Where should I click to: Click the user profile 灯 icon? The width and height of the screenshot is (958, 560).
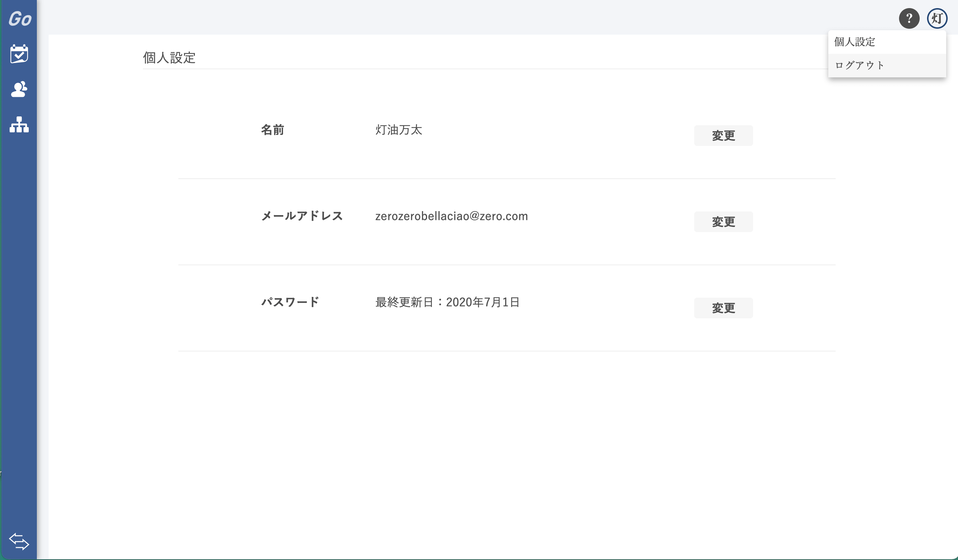[x=937, y=17]
